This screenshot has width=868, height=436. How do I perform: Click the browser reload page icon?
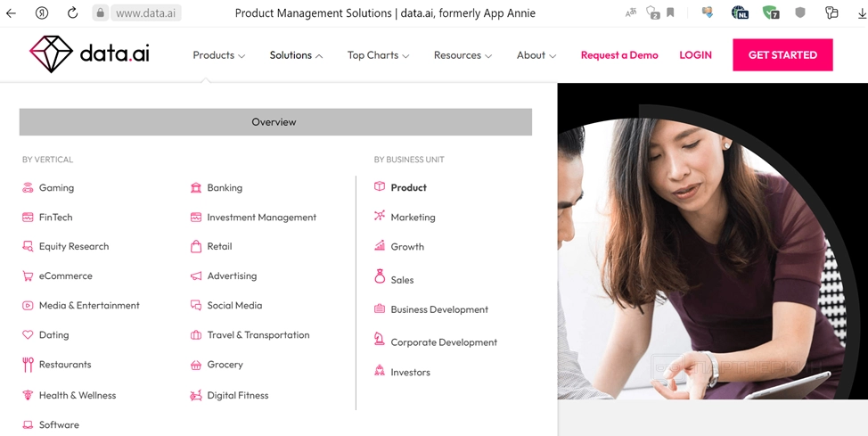pos(72,12)
